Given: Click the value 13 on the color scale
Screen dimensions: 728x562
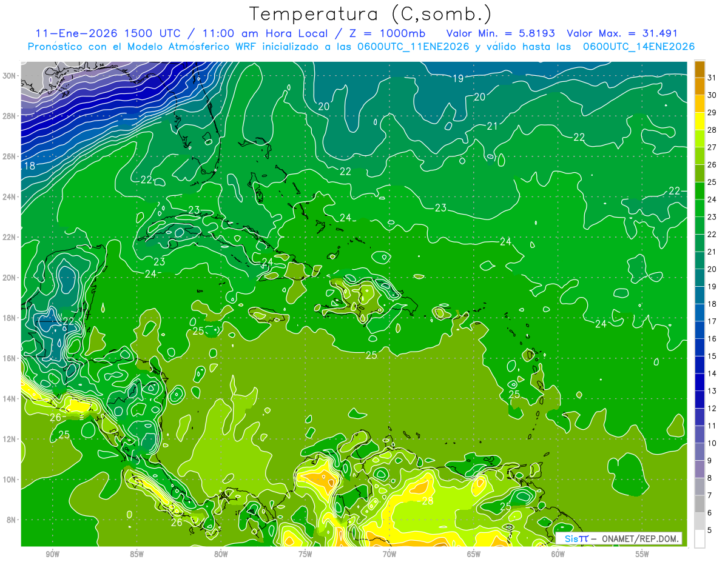Looking at the screenshot, I should point(712,390).
